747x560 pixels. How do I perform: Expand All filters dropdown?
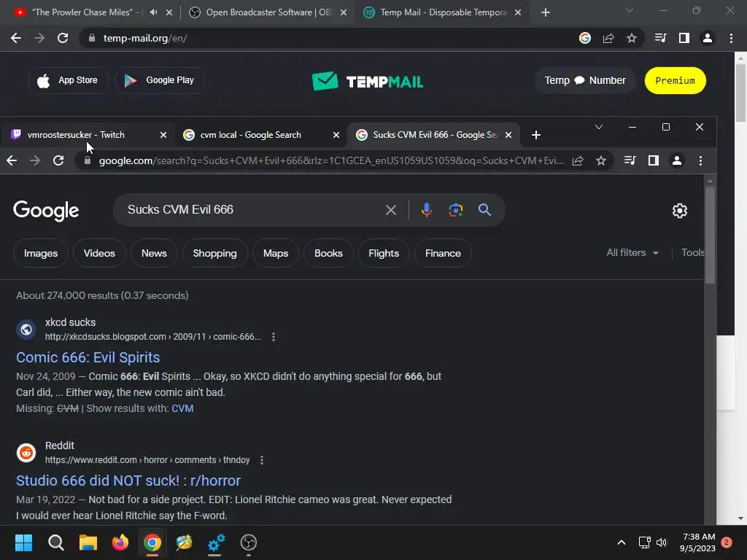point(632,253)
